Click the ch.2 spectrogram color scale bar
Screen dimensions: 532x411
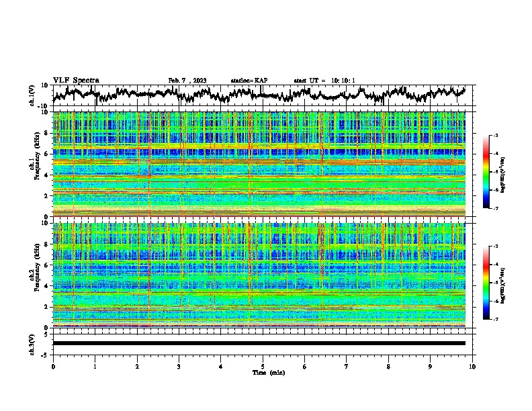486,283
